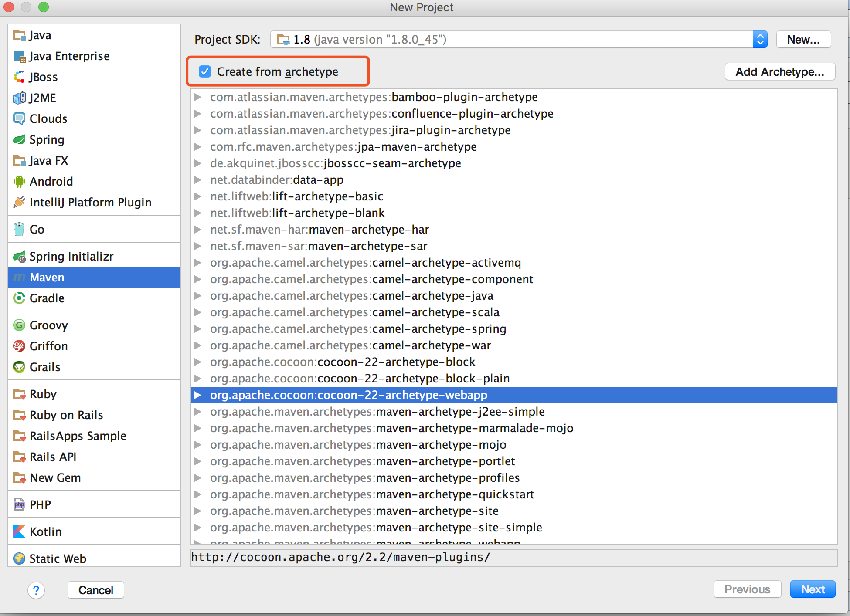Click the Add Archetype... button
Viewport: 850px width, 616px height.
pos(780,71)
